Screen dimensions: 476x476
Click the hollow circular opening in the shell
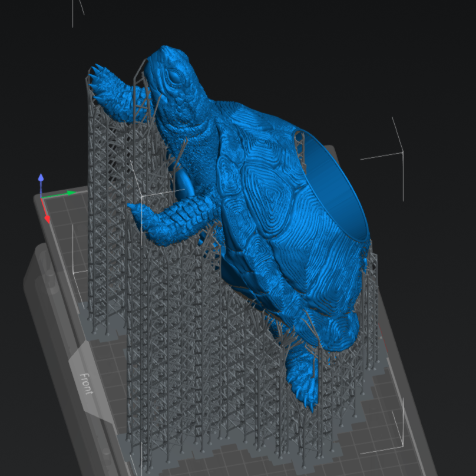pyautogui.click(x=334, y=187)
